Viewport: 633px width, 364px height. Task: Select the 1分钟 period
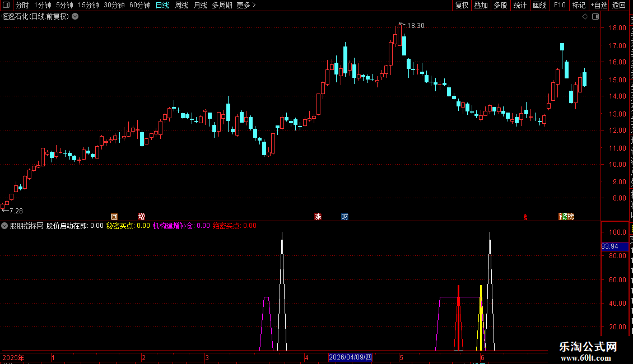pyautogui.click(x=43, y=5)
